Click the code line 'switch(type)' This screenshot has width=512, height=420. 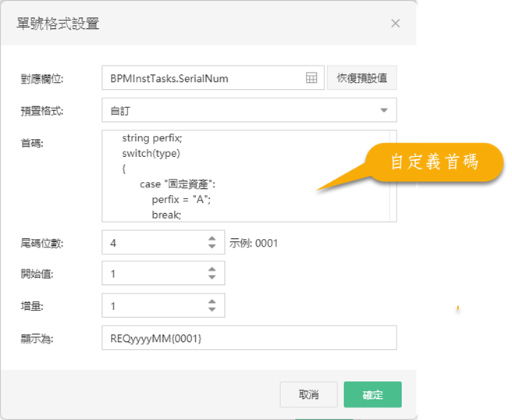(x=151, y=153)
